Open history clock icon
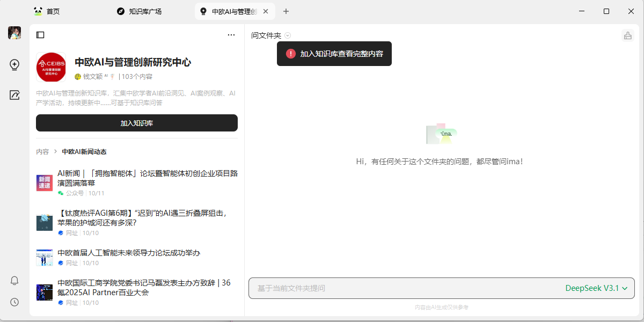 tap(14, 302)
